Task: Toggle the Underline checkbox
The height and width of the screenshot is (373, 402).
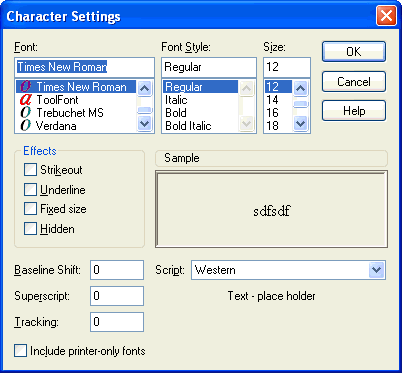Action: point(30,189)
